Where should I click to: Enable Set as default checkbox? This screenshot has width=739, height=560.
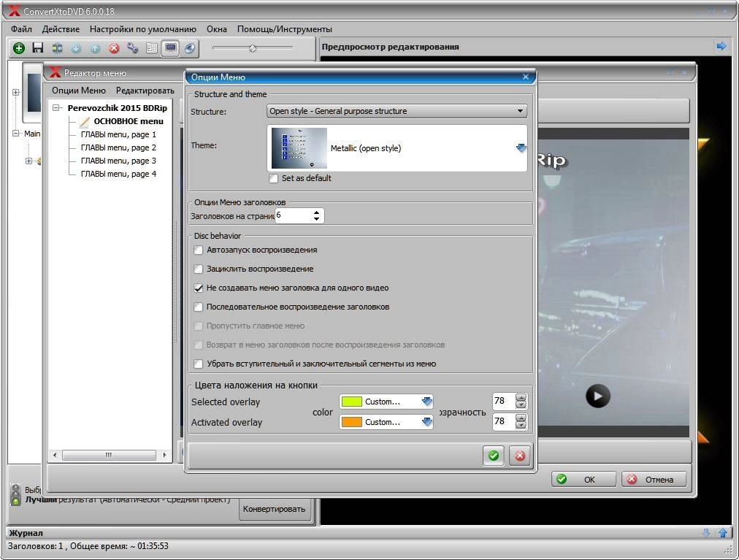[x=273, y=179]
